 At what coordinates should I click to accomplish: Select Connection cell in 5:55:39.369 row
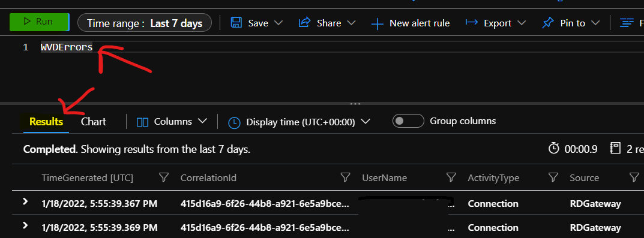coord(493,227)
